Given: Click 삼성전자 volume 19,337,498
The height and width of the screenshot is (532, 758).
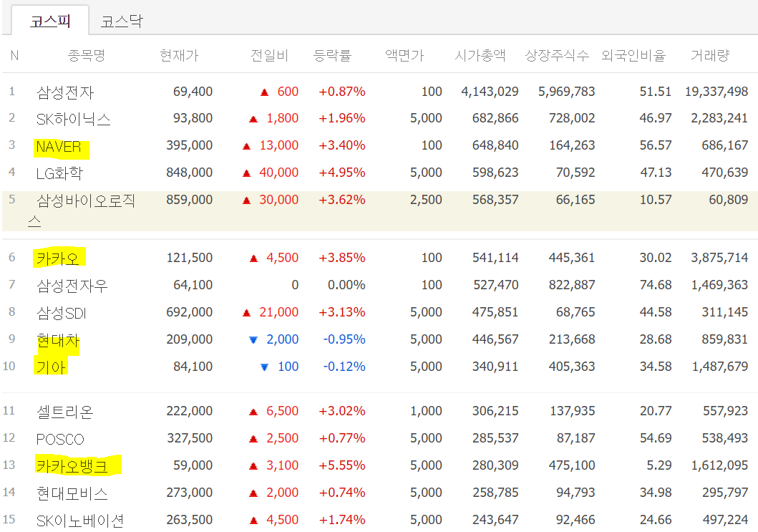Looking at the screenshot, I should tap(716, 92).
